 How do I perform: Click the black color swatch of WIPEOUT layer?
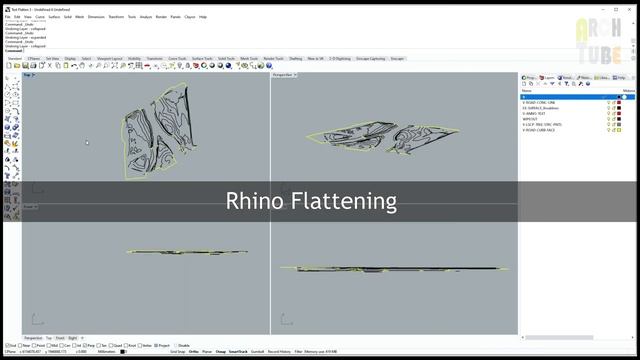tap(619, 119)
